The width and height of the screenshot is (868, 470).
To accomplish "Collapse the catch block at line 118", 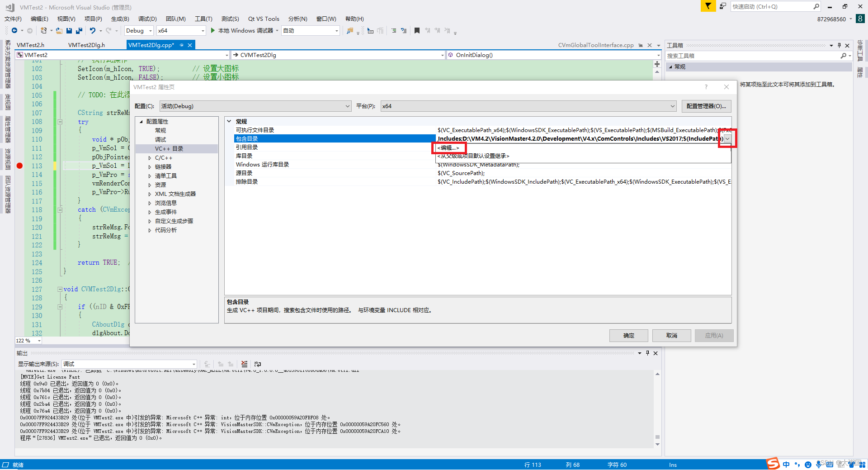I will (x=60, y=210).
